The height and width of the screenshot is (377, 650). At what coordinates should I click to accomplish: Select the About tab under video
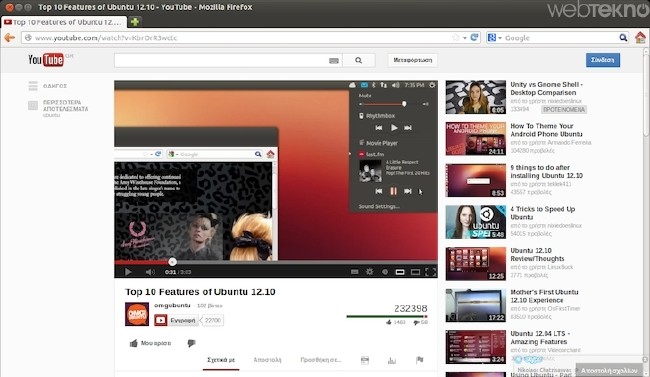click(x=221, y=360)
